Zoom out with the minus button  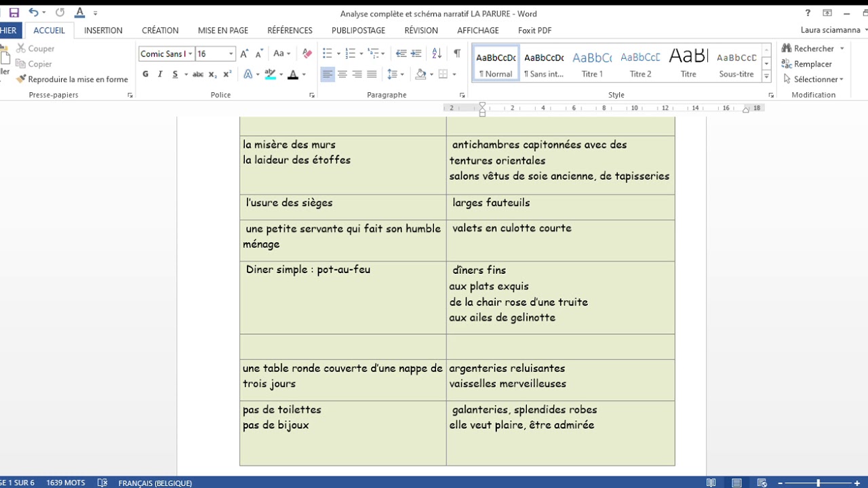coord(781,483)
